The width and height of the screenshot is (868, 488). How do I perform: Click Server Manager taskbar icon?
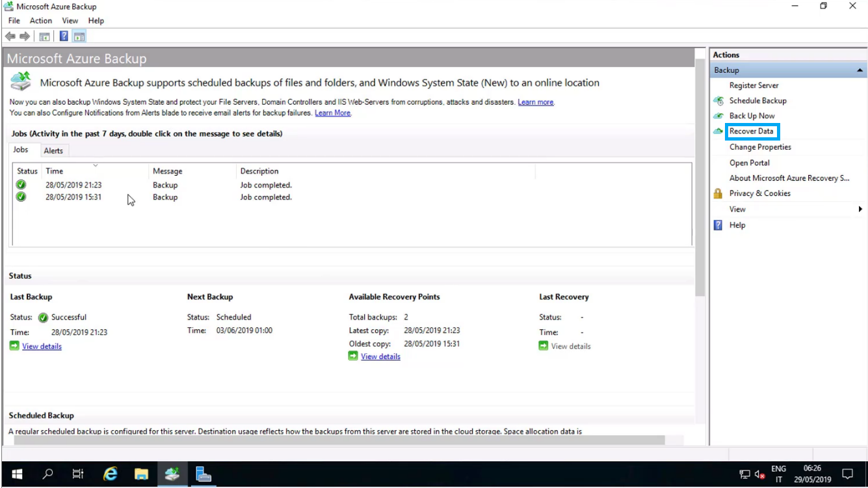(x=204, y=474)
